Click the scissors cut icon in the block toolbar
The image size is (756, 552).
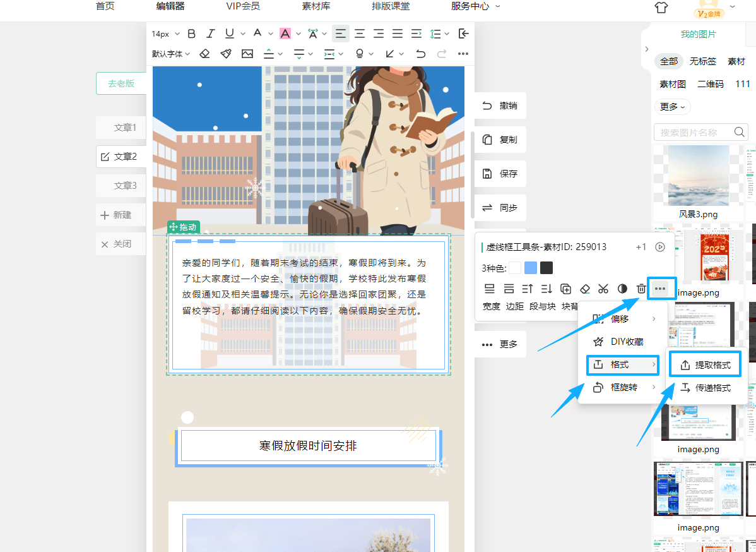tap(603, 289)
